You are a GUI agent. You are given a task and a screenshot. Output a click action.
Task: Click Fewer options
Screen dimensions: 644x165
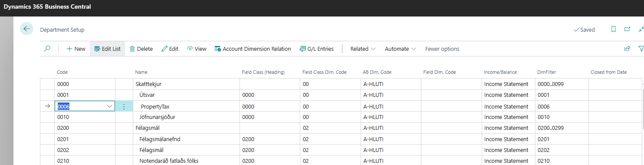pyautogui.click(x=442, y=49)
